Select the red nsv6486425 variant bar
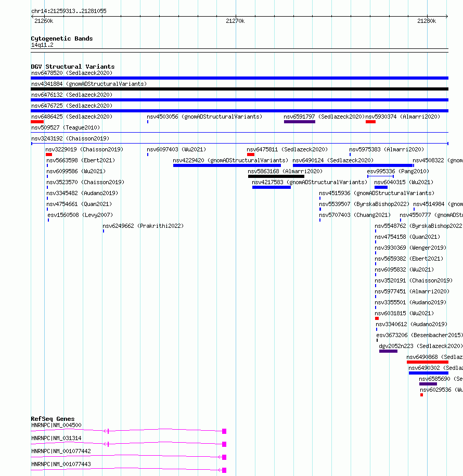 (x=37, y=122)
